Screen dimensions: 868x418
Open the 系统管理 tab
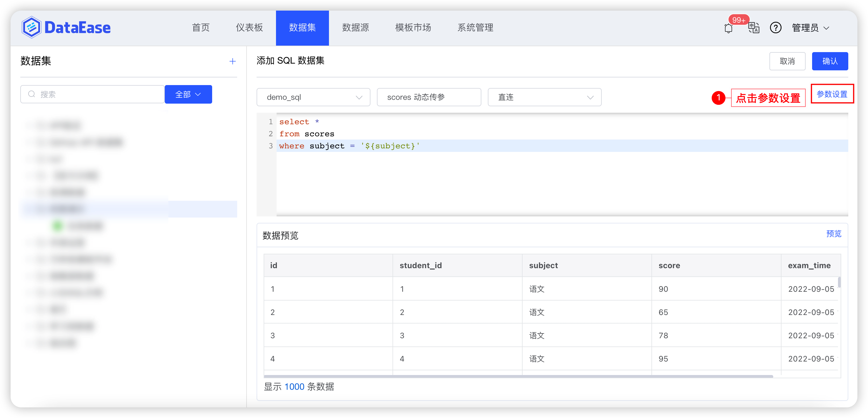tap(475, 28)
